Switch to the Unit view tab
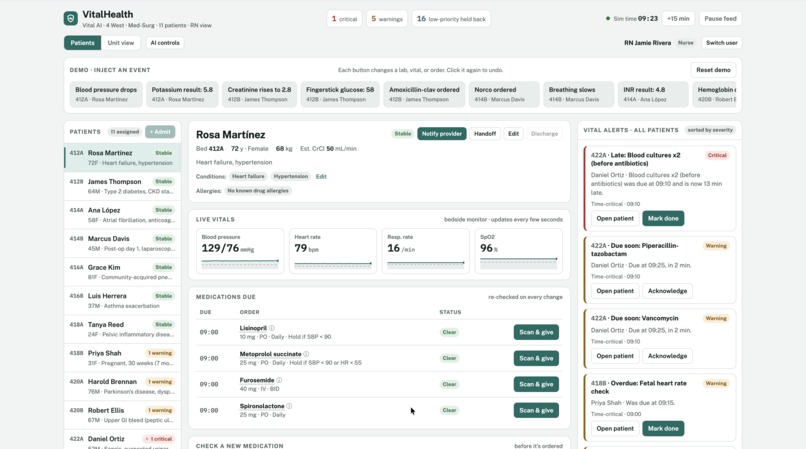 pyautogui.click(x=121, y=43)
